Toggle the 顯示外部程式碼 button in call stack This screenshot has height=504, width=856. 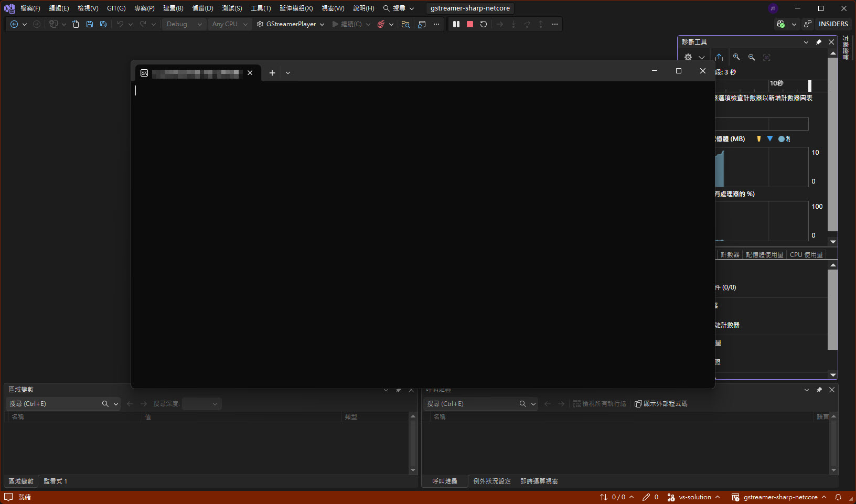(x=661, y=404)
